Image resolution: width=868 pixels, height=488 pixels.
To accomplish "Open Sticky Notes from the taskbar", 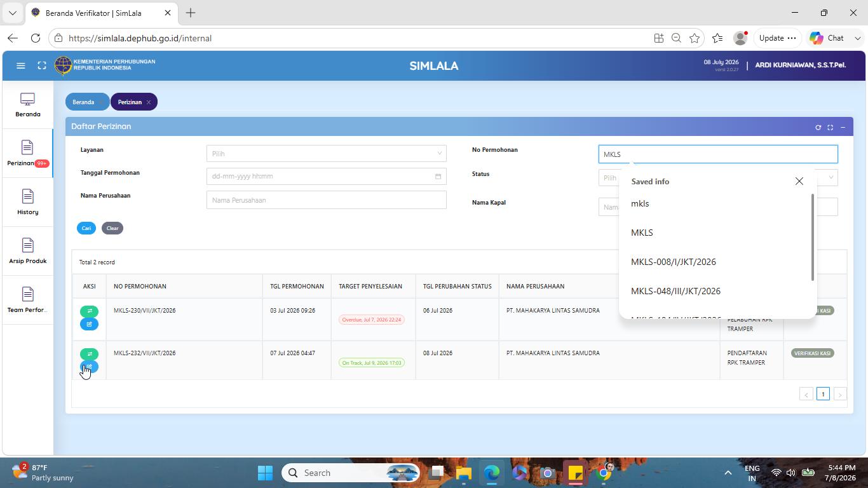I will 576,473.
